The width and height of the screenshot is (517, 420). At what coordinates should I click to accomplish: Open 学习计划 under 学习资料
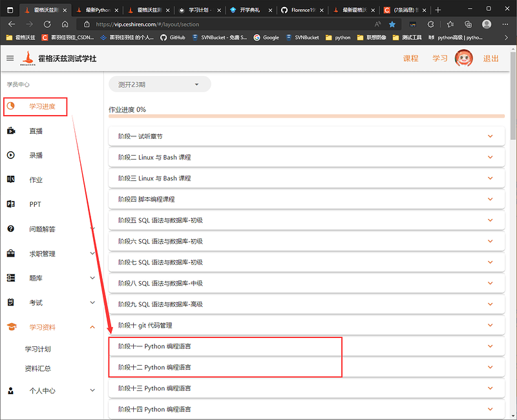(x=38, y=349)
